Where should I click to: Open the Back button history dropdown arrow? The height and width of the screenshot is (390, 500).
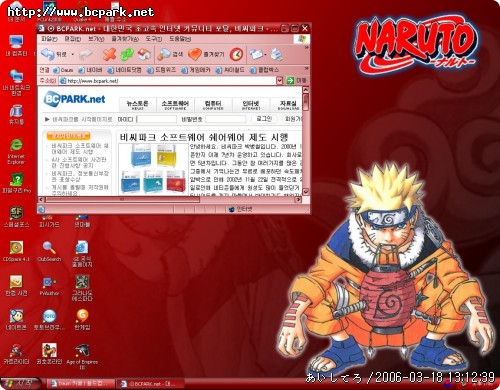click(x=73, y=54)
